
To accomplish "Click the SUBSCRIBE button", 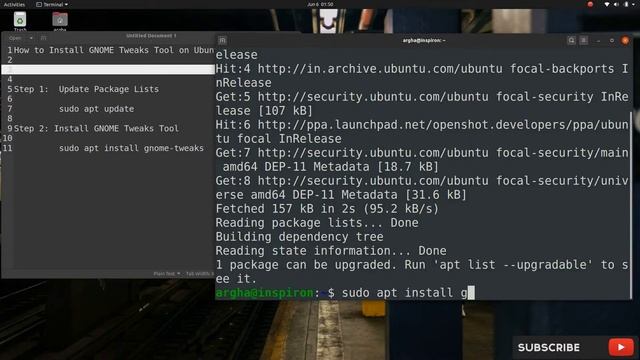I will [549, 347].
